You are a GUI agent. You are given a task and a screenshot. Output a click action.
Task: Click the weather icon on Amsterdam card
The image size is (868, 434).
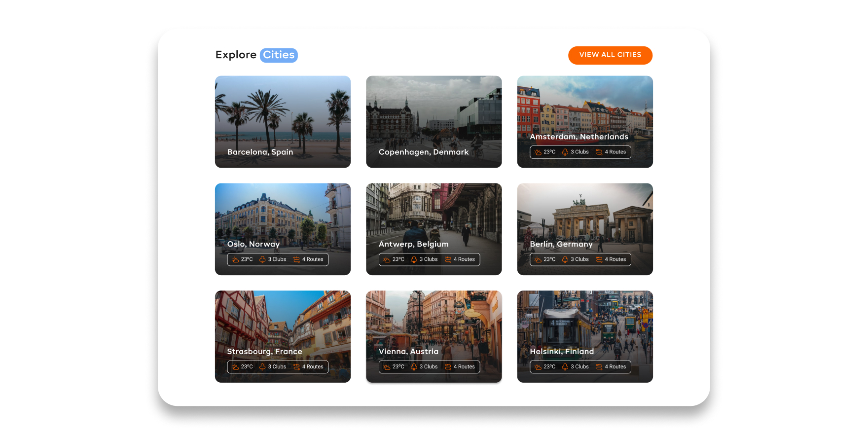538,152
